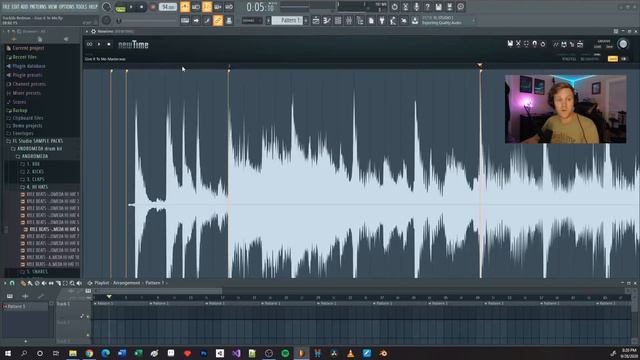Open the plugin picker plug icon
The height and width of the screenshot is (360, 640).
coord(382,20)
